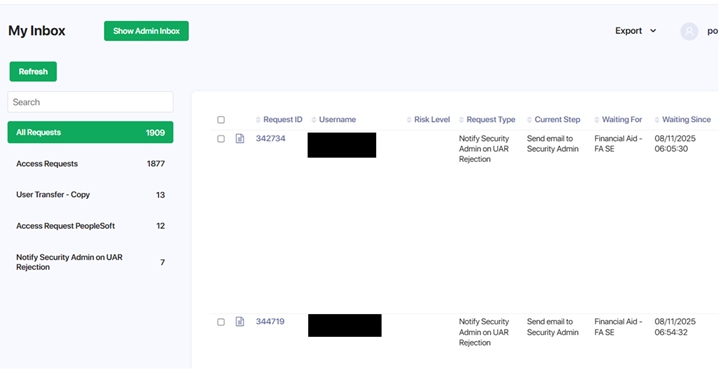The image size is (720, 384).
Task: Click Financial Aid - FA SE in row 344719
Action: pos(618,327)
